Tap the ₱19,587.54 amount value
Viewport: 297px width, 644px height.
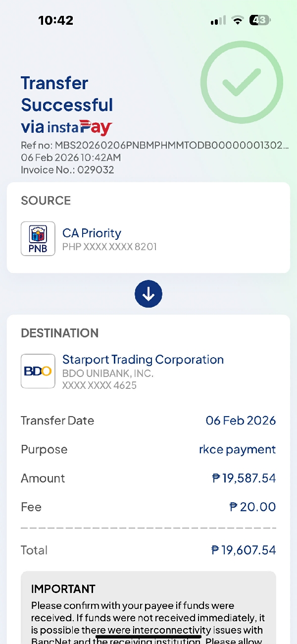tap(244, 478)
